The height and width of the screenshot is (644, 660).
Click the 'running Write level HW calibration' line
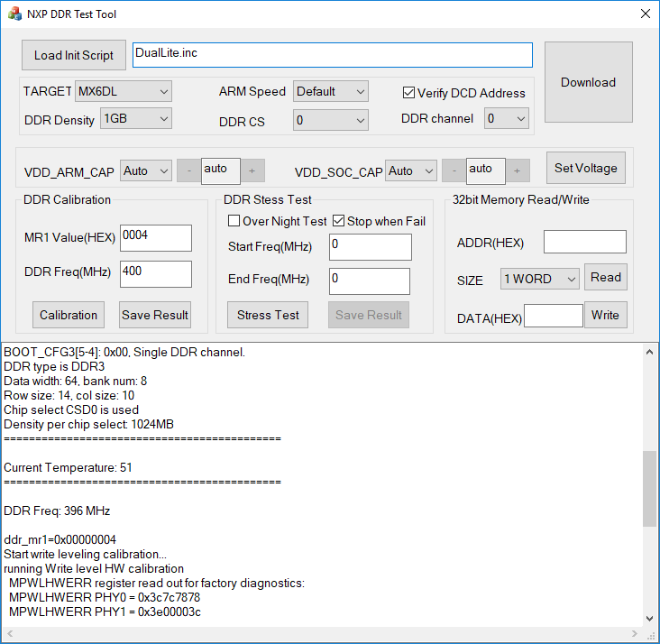point(94,568)
